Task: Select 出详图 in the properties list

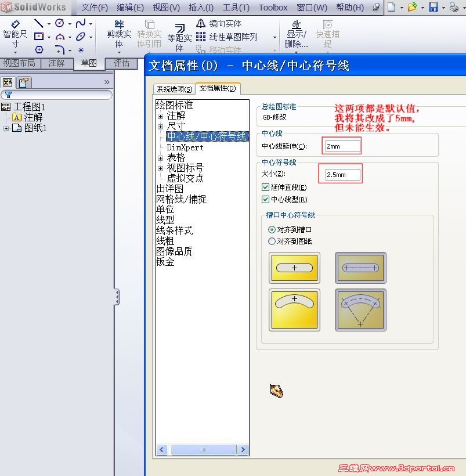Action: coord(169,189)
